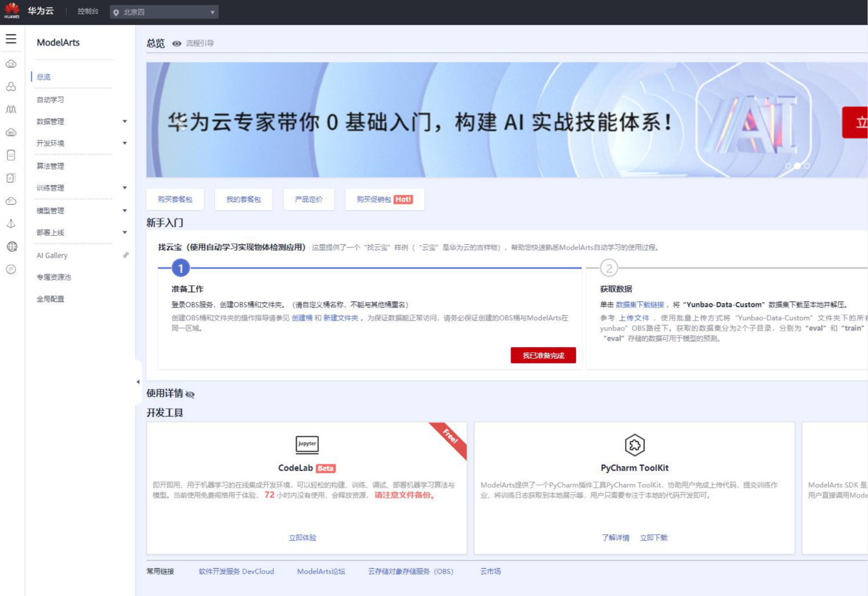Open the 云存储对象存储服务 (OBS) link

point(411,571)
